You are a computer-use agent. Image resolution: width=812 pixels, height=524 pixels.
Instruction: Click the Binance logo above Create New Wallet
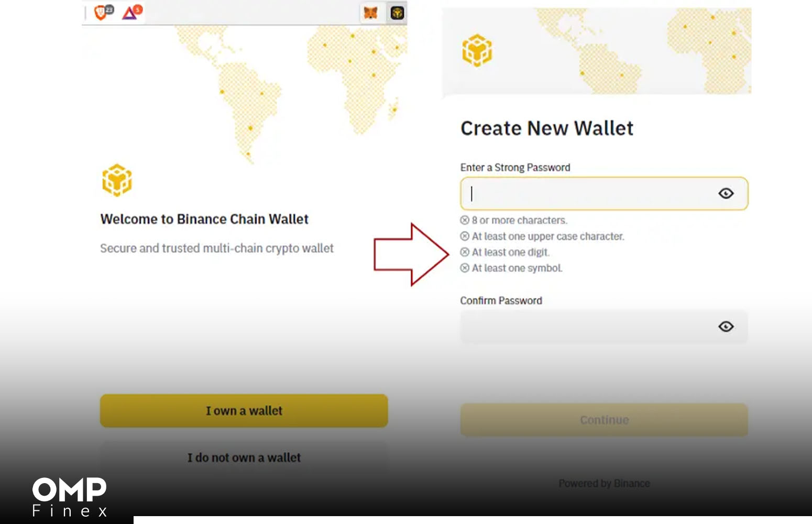(477, 51)
